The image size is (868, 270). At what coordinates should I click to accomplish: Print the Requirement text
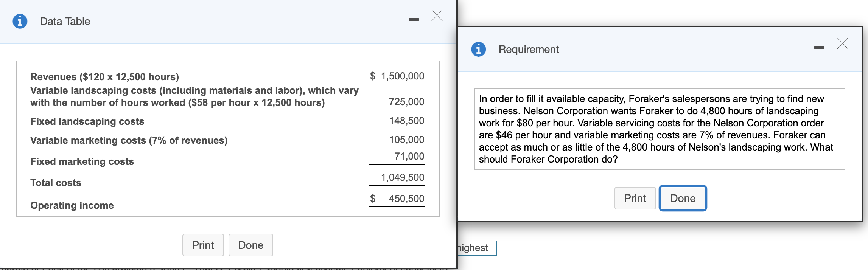635,198
